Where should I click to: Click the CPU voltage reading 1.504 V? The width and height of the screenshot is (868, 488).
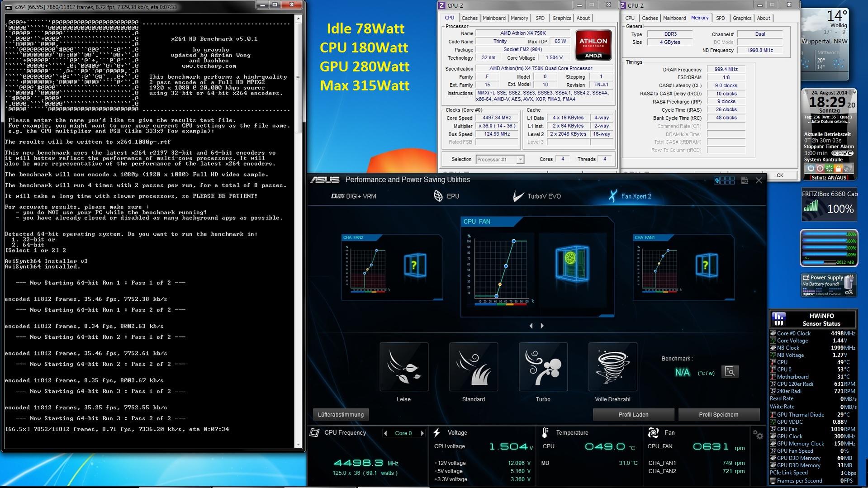(x=511, y=447)
